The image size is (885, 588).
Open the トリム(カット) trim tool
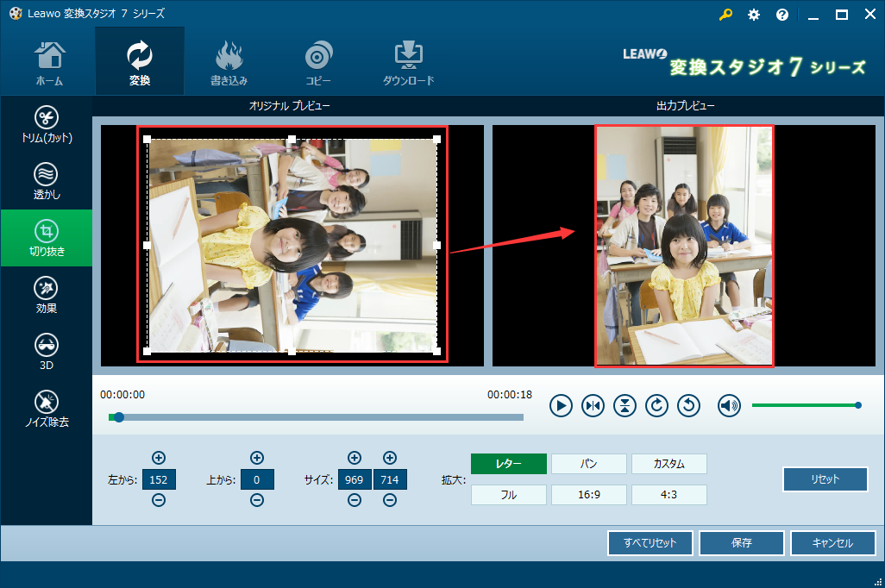point(46,125)
